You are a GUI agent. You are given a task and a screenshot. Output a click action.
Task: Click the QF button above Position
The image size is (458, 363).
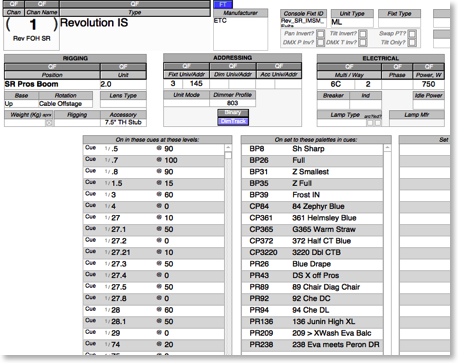click(52, 67)
